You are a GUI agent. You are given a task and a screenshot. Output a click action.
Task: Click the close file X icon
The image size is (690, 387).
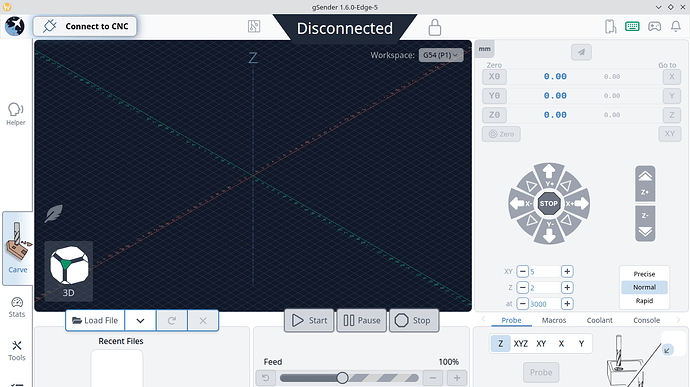click(x=203, y=321)
